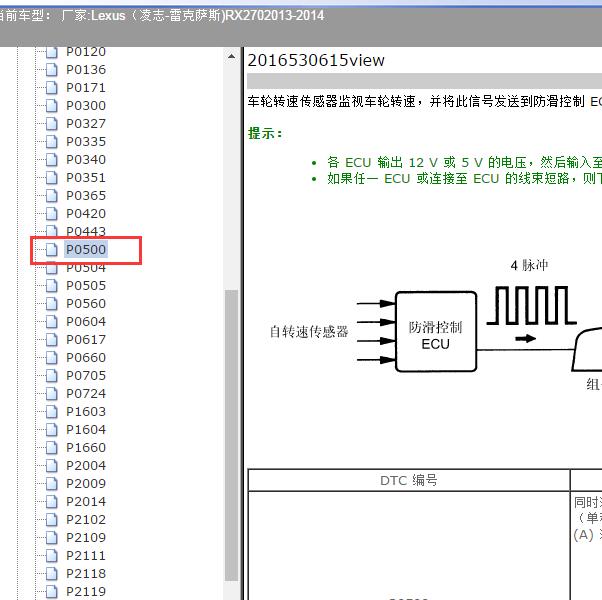Image resolution: width=602 pixels, height=600 pixels.
Task: Choose P0617 from the code list
Action: tap(86, 339)
